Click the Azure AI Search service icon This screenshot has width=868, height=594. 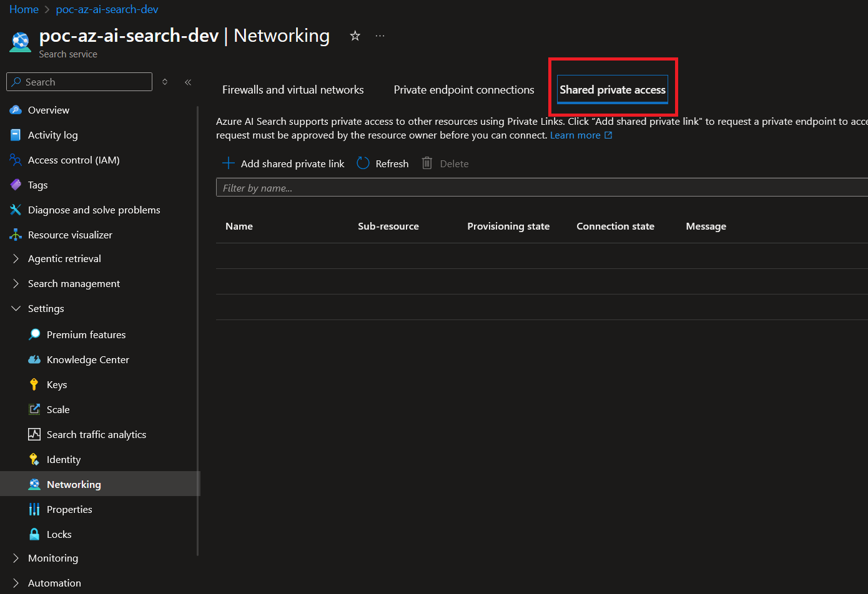click(x=20, y=42)
